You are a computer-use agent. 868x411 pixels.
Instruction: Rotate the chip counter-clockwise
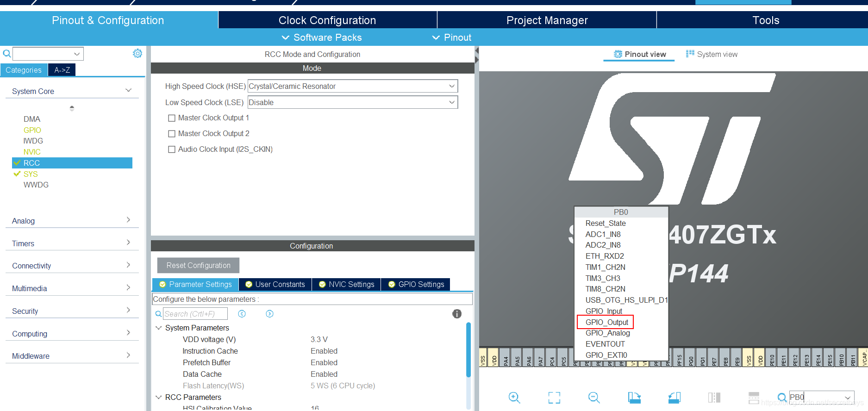pos(674,398)
